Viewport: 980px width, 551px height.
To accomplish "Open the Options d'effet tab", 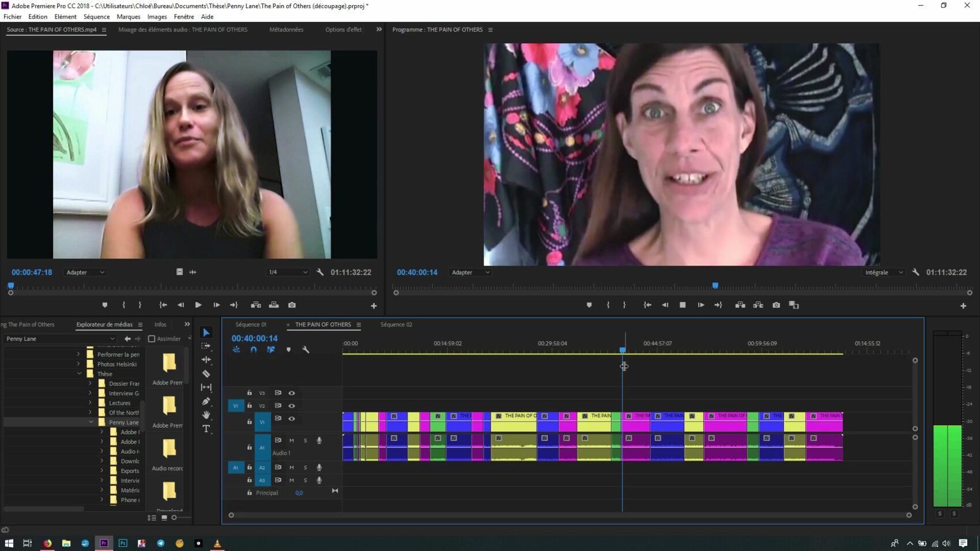I will point(344,29).
